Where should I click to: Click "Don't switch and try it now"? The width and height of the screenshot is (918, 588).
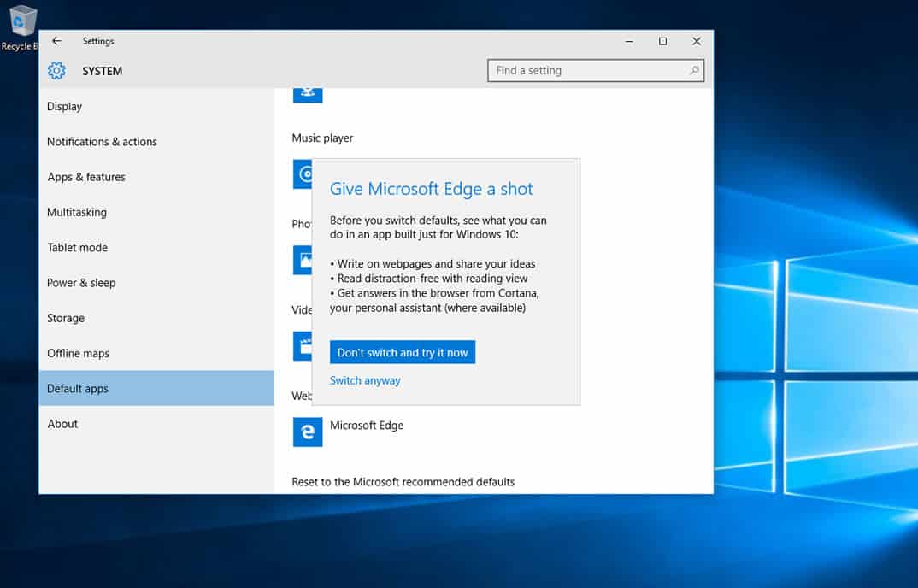[x=403, y=352]
